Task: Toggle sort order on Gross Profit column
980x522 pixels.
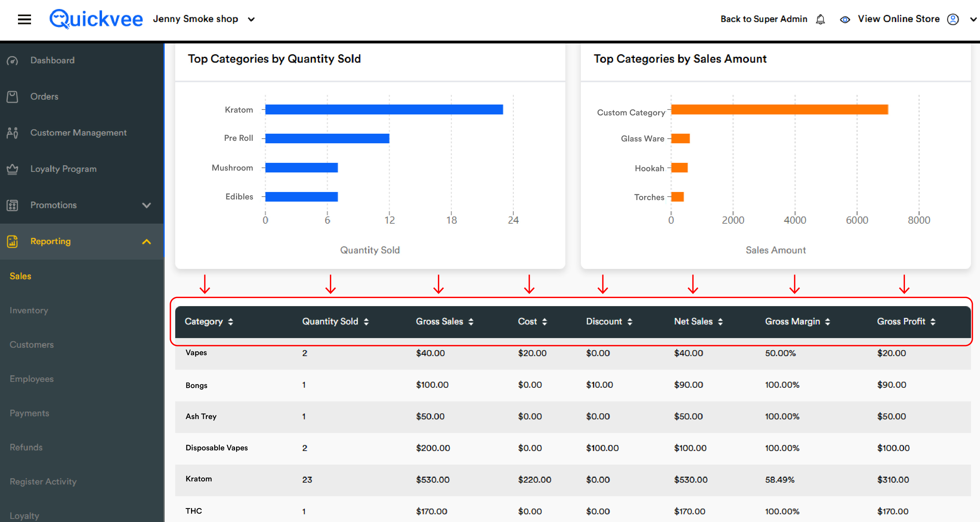Action: 906,322
